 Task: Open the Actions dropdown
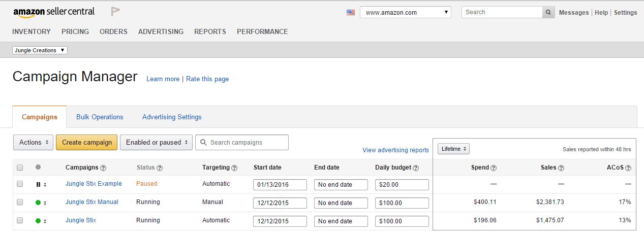click(x=33, y=142)
